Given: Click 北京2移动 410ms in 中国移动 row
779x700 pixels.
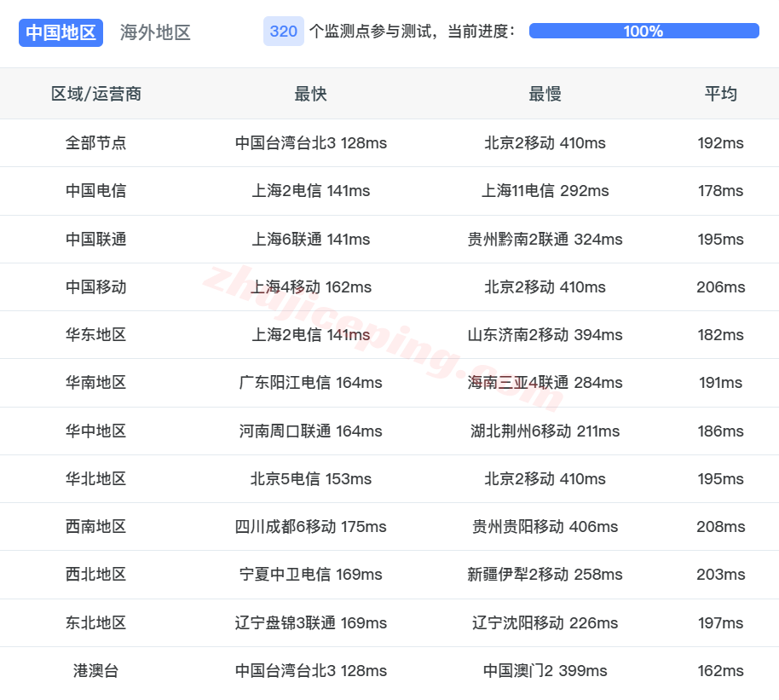Looking at the screenshot, I should pos(545,286).
